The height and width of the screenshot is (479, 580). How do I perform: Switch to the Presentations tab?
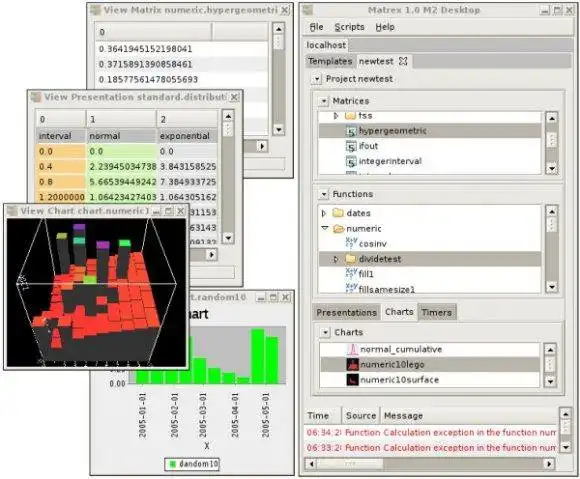346,313
